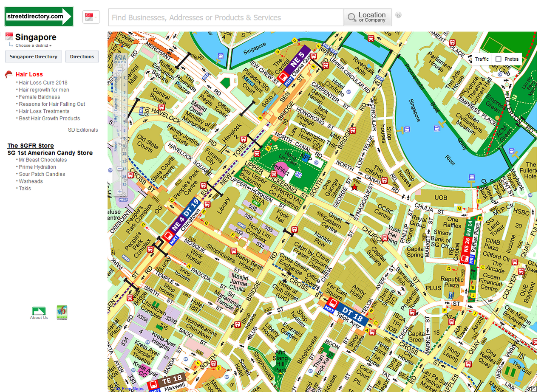Viewport: 544px width, 392px height.
Task: Click the search box for businesses and addresses
Action: point(226,18)
